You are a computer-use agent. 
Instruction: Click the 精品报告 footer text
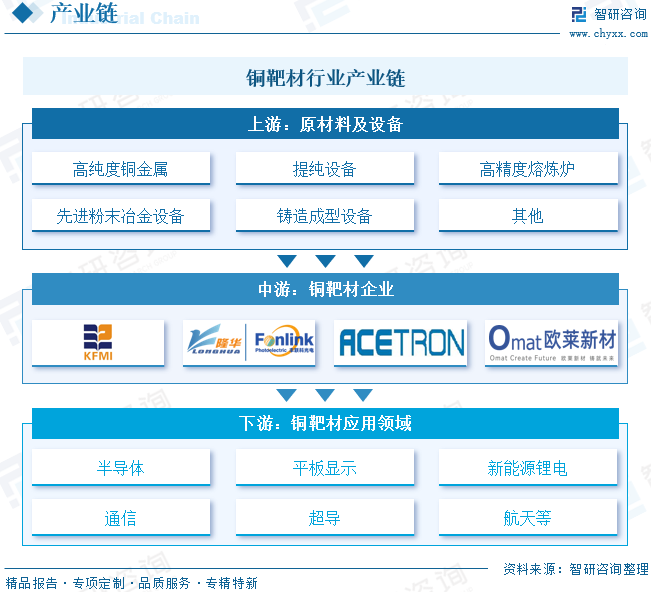pos(31,583)
